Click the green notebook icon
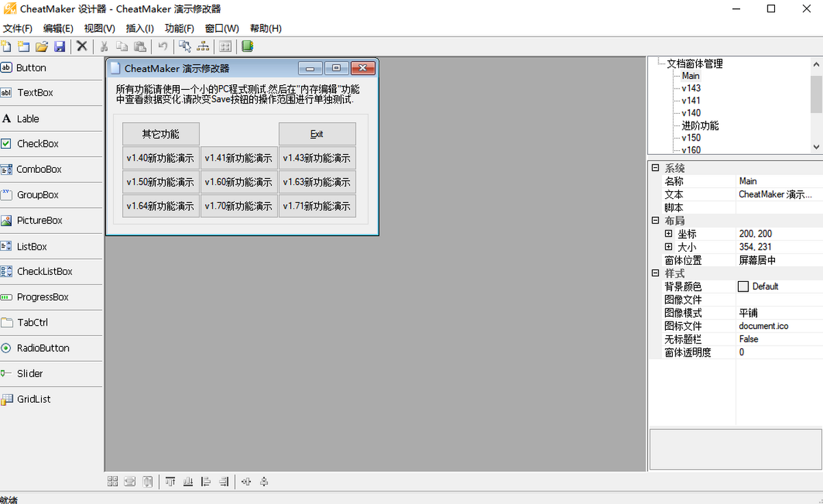Viewport: 823px width, 504px height. (x=248, y=47)
